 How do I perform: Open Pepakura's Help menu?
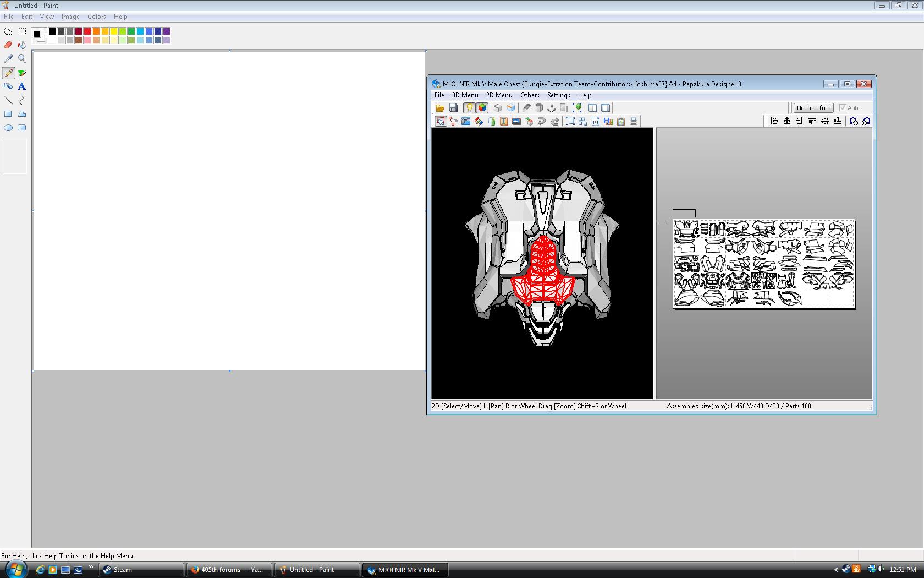tap(585, 95)
